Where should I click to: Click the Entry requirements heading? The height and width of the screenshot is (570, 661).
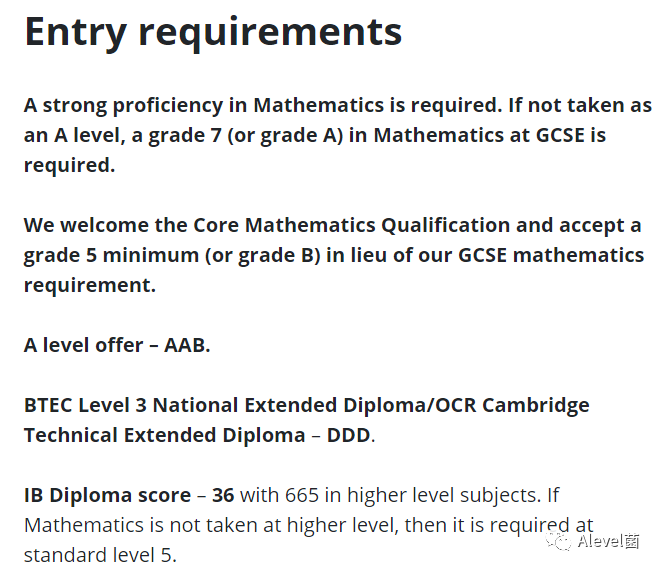[213, 33]
